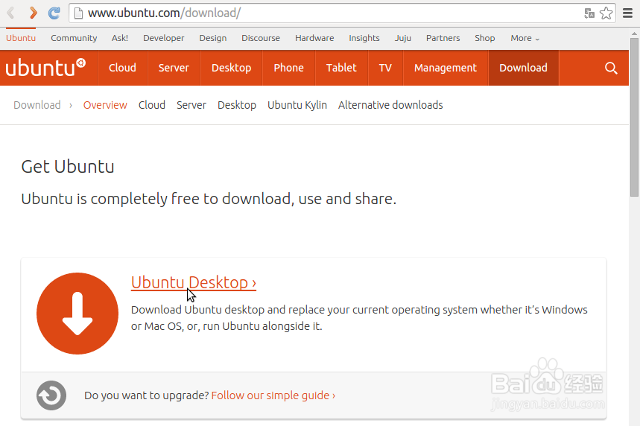Open the Insights link
This screenshot has width=640, height=426.
pyautogui.click(x=364, y=38)
